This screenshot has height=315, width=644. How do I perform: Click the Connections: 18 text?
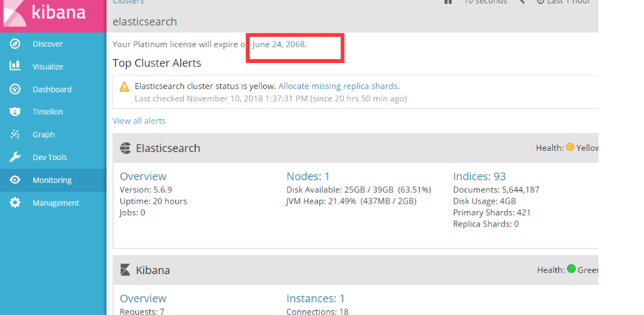tap(317, 311)
